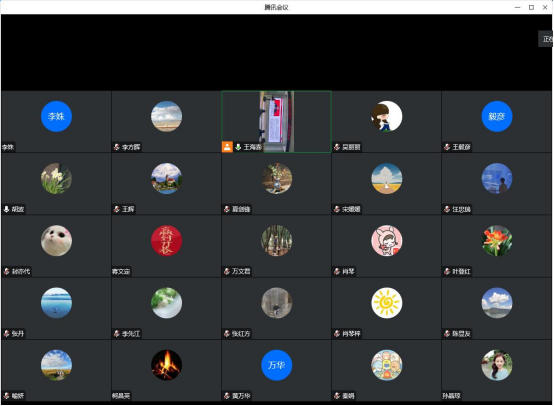The height and width of the screenshot is (406, 554).
Task: Select the pink bunny girl cartoon avatar
Action: click(387, 241)
